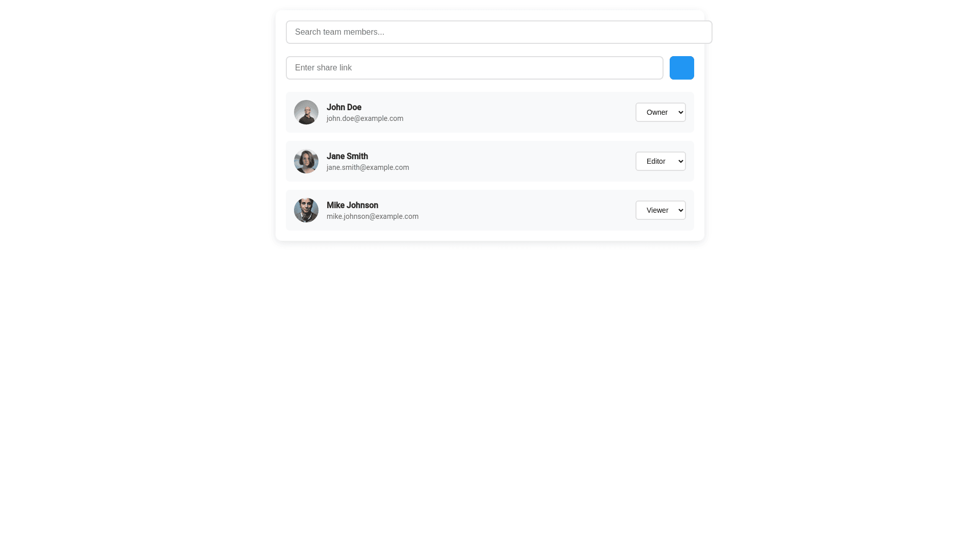Open the Viewer role dropdown for Mike Johnson
The height and width of the screenshot is (551, 980).
(660, 210)
